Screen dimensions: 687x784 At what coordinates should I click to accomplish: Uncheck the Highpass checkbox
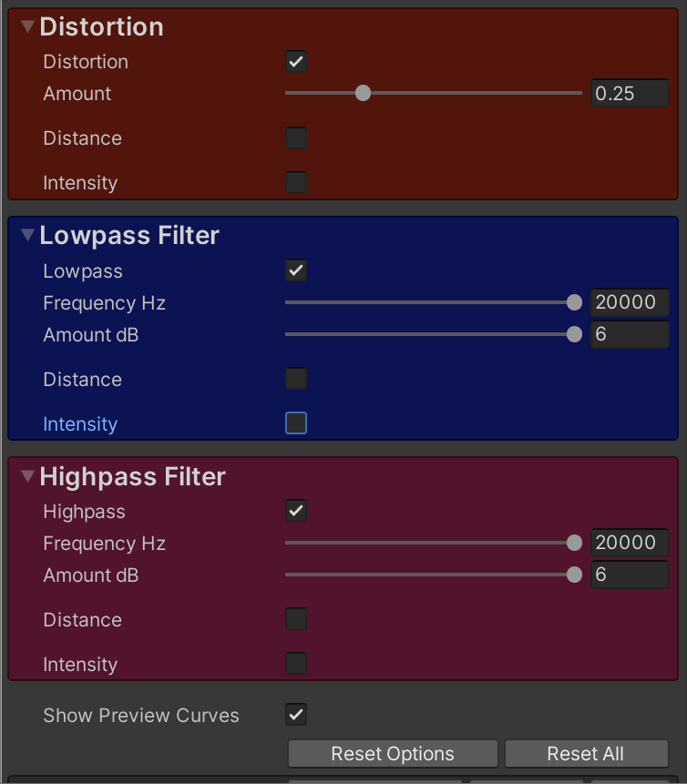(296, 511)
